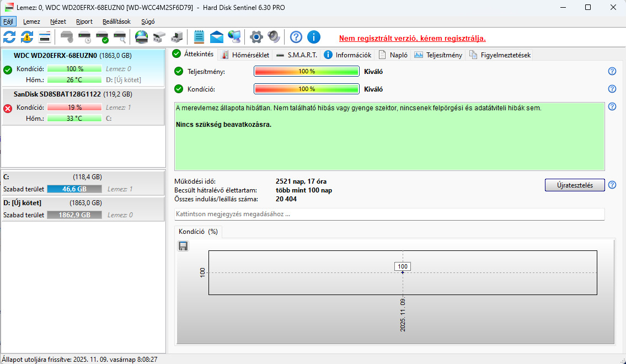Click the value több mint 100 nap
This screenshot has width=626, height=364.
(304, 190)
